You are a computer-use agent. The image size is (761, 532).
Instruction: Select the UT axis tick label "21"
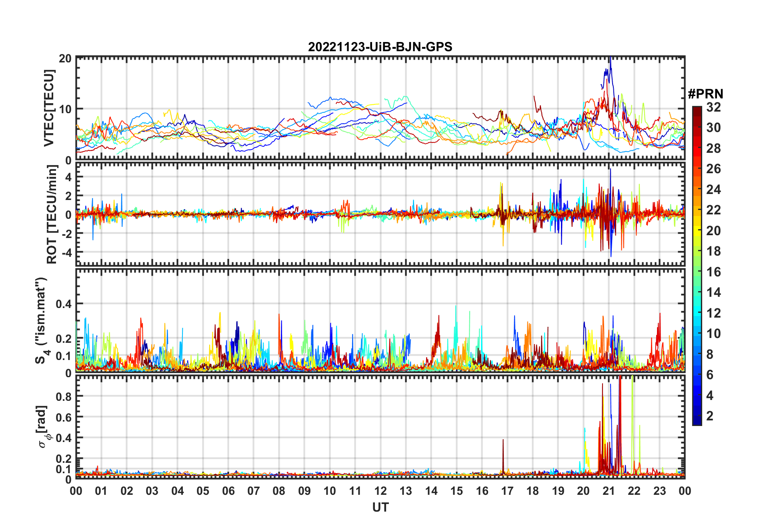609,491
